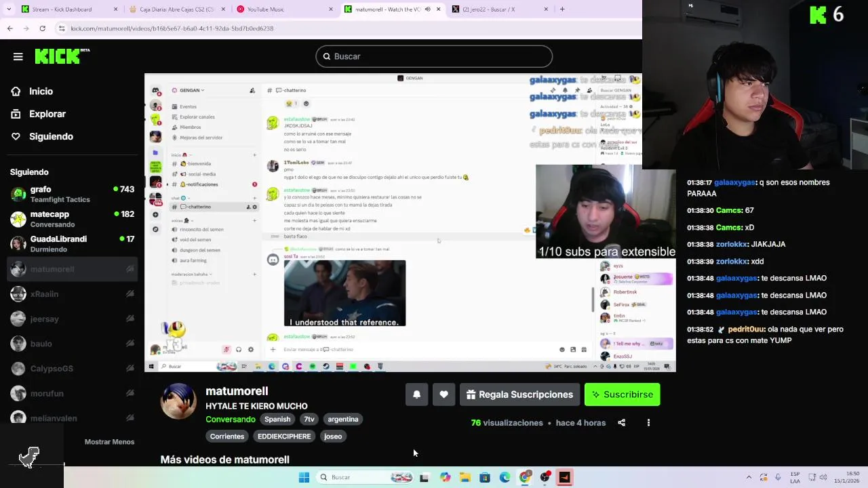
Task: Open the Kick hamburger menu
Action: 18,57
